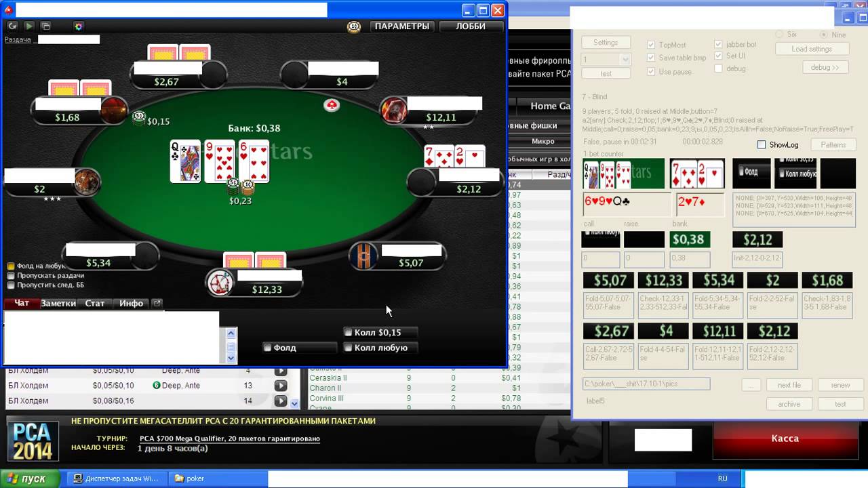Image resolution: width=868 pixels, height=488 pixels.
Task: Open the Раздача hand link
Action: coord(18,39)
